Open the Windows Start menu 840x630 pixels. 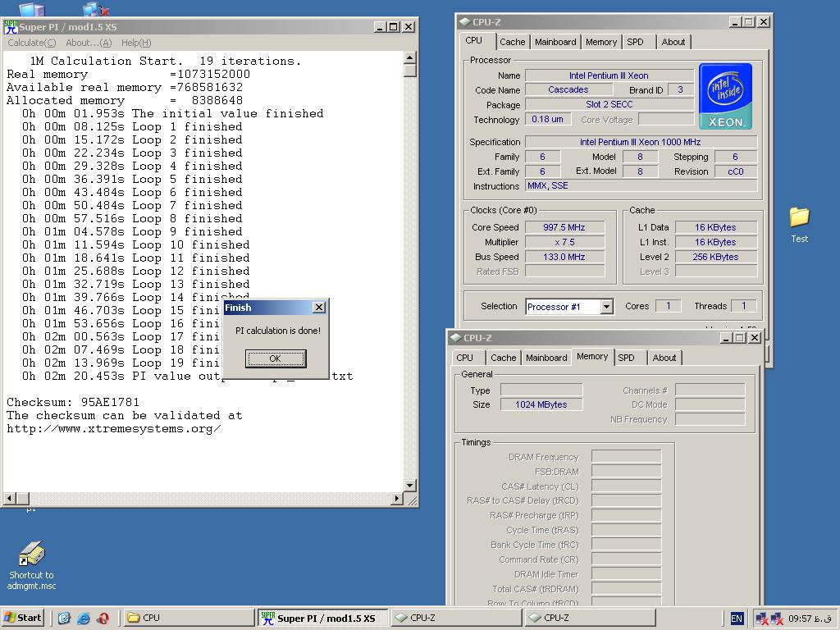[x=22, y=618]
